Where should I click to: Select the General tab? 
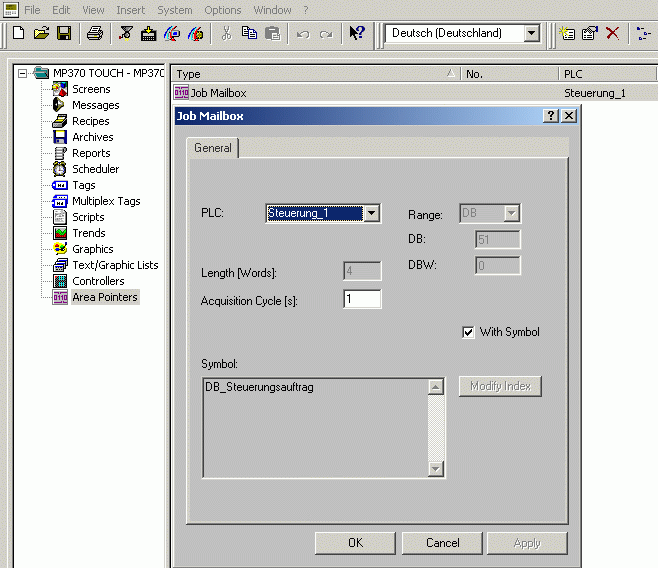coord(213,148)
